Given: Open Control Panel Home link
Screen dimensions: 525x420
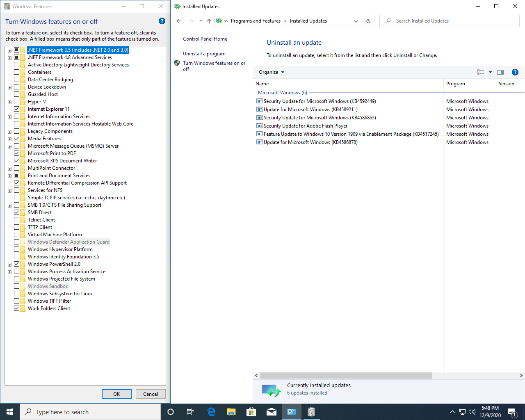Looking at the screenshot, I should [x=205, y=39].
